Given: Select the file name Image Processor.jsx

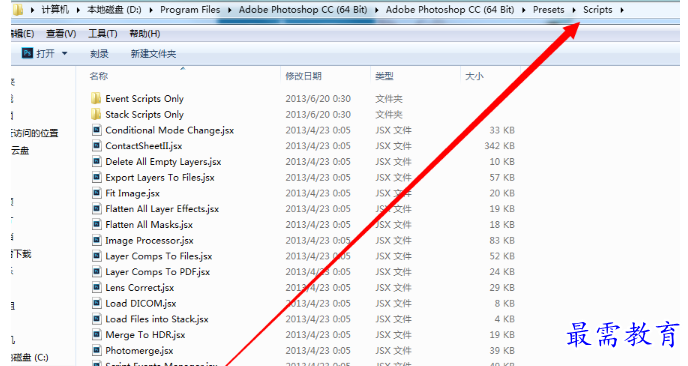Looking at the screenshot, I should click(x=149, y=240).
